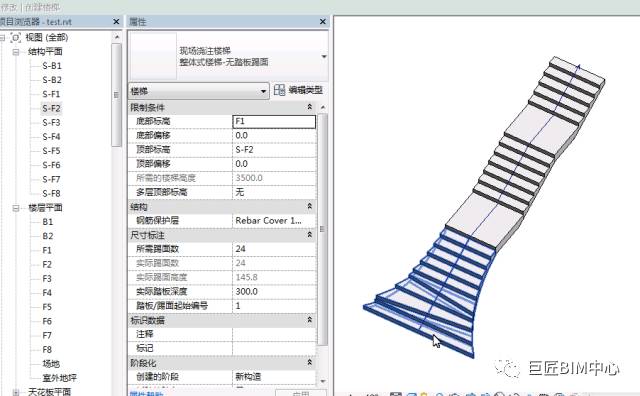640x396 pixels.
Task: Open floor plan F3
Action: click(47, 279)
